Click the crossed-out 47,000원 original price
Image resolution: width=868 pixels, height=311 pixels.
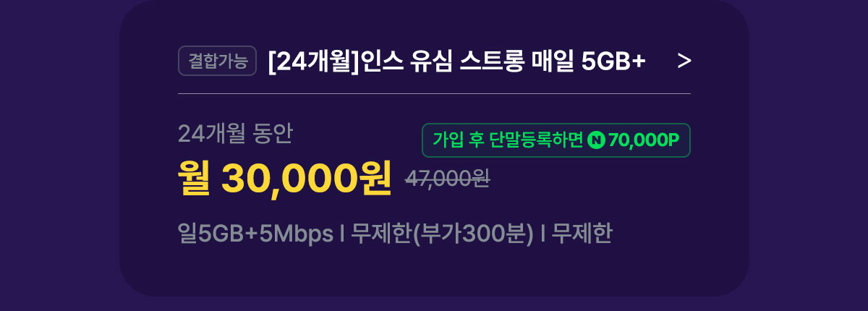(447, 179)
